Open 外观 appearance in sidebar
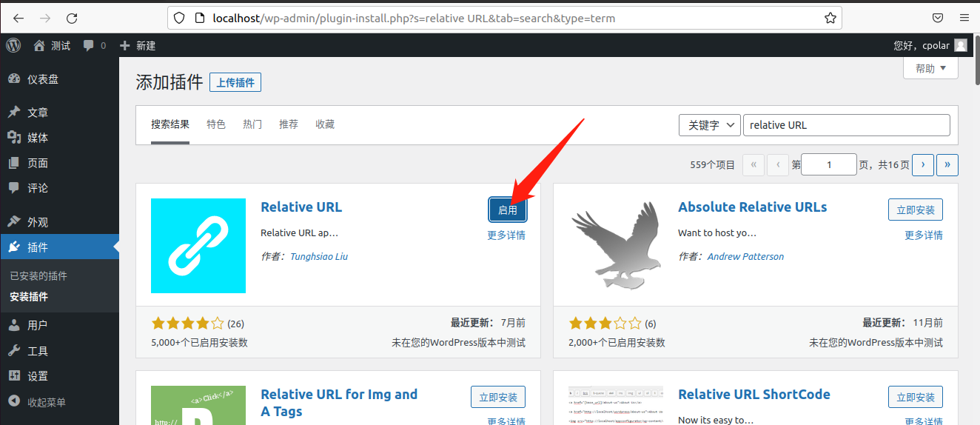The height and width of the screenshot is (425, 980). (x=59, y=222)
